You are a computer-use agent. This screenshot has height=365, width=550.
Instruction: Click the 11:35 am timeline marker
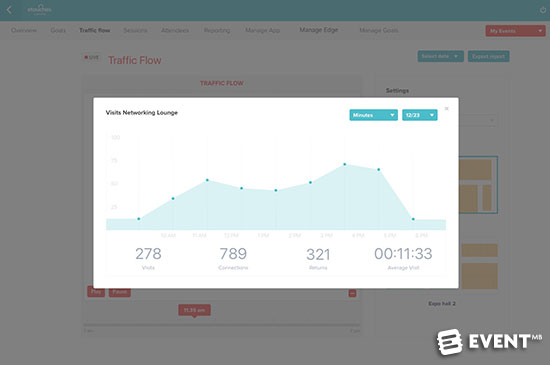(194, 310)
